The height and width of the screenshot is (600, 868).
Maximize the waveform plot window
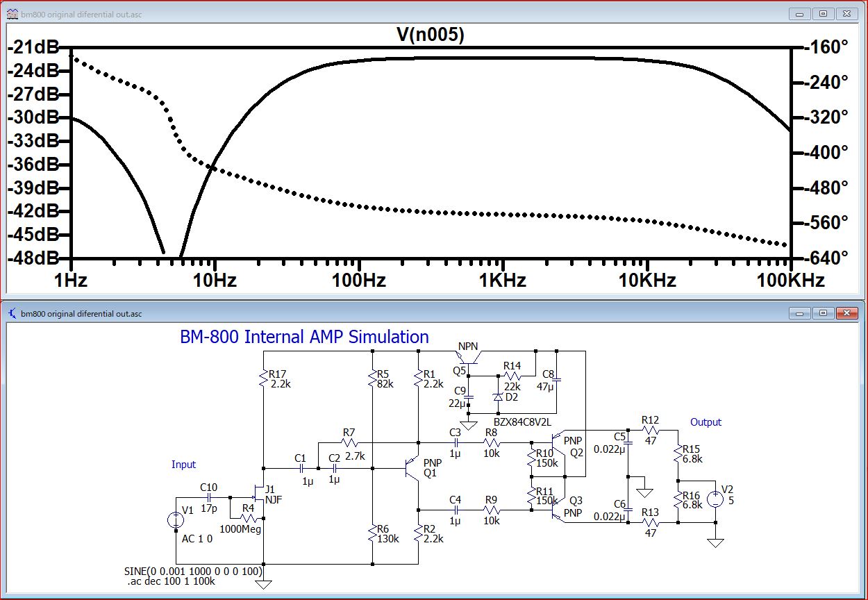(x=824, y=13)
